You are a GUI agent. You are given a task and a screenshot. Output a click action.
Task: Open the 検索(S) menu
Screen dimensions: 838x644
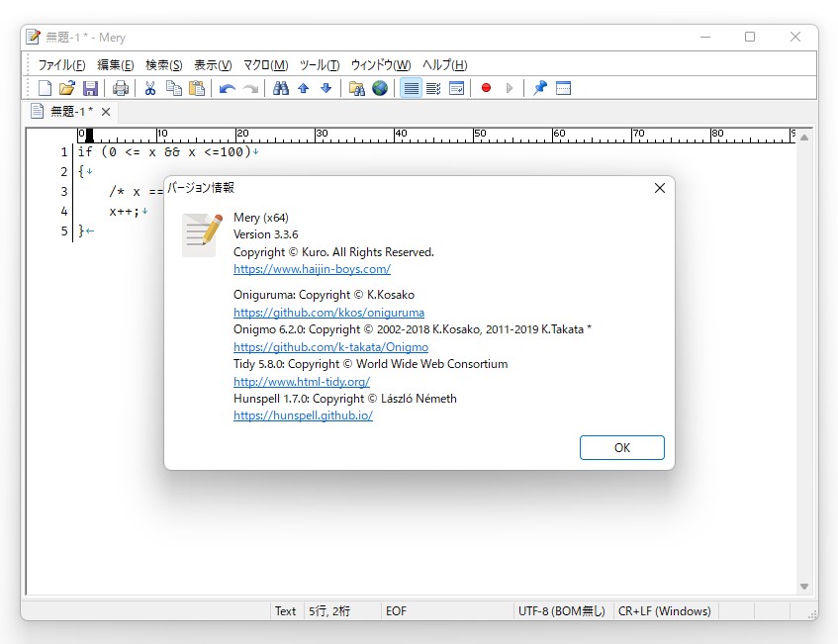(x=164, y=64)
